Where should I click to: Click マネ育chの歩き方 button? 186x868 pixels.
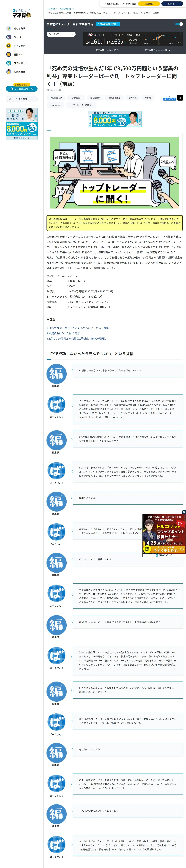(22, 89)
